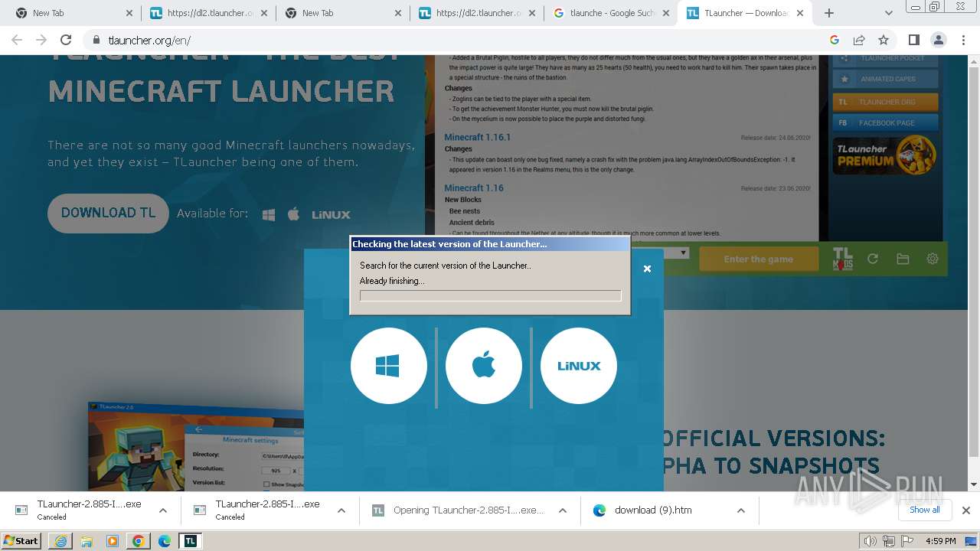Open the download (9).htm item

coord(653,510)
